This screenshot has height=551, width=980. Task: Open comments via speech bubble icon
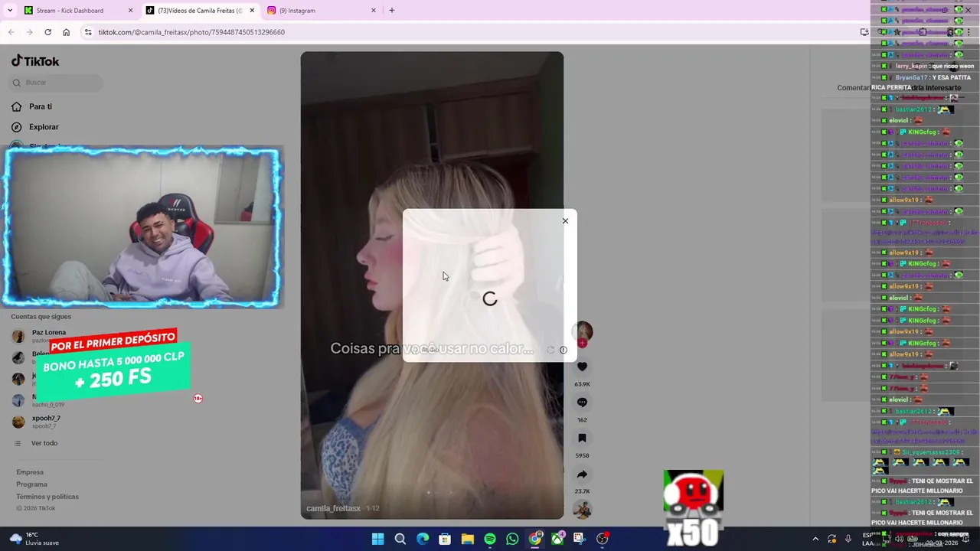(582, 403)
